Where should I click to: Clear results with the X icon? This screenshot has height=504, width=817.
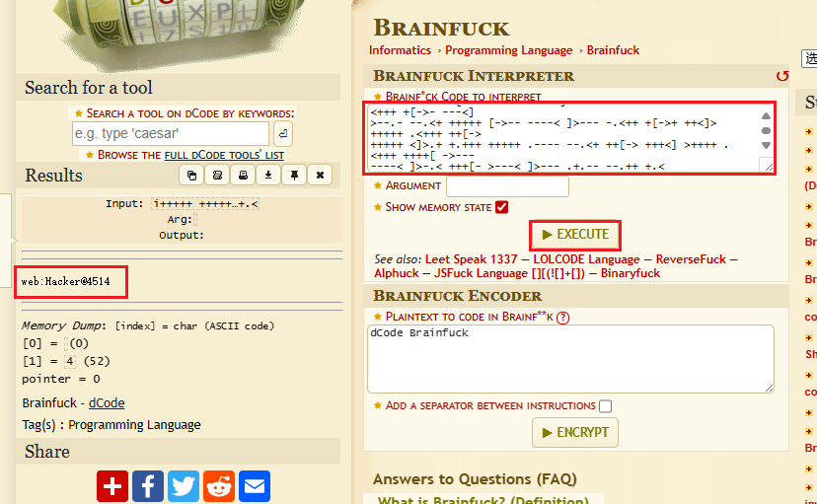click(320, 175)
